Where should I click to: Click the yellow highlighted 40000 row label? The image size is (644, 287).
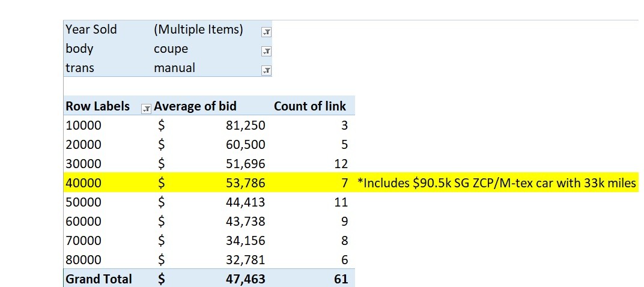click(84, 183)
